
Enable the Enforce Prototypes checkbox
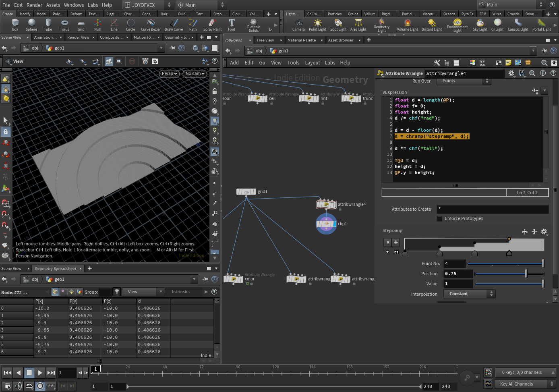pos(440,219)
